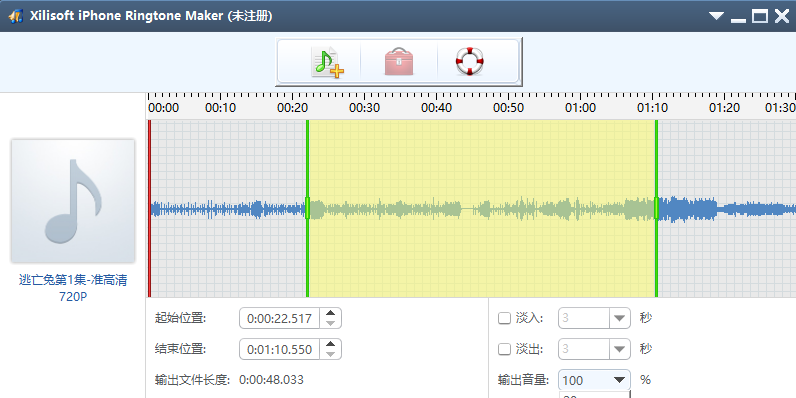Open help via the lifebuoy icon
Screen dimensions: 796x398
(x=470, y=61)
